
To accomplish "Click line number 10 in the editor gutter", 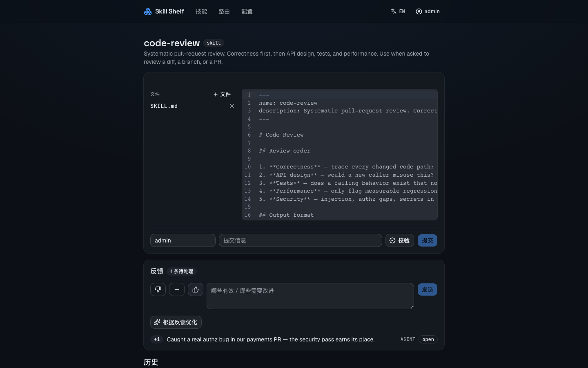I will (x=247, y=167).
